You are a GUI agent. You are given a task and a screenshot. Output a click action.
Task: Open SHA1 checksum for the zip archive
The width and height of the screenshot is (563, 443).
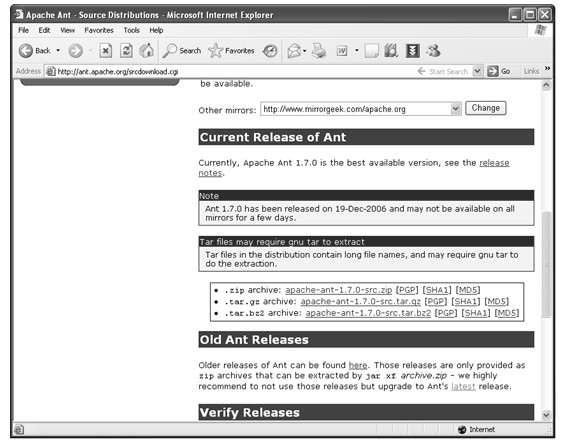(x=437, y=290)
